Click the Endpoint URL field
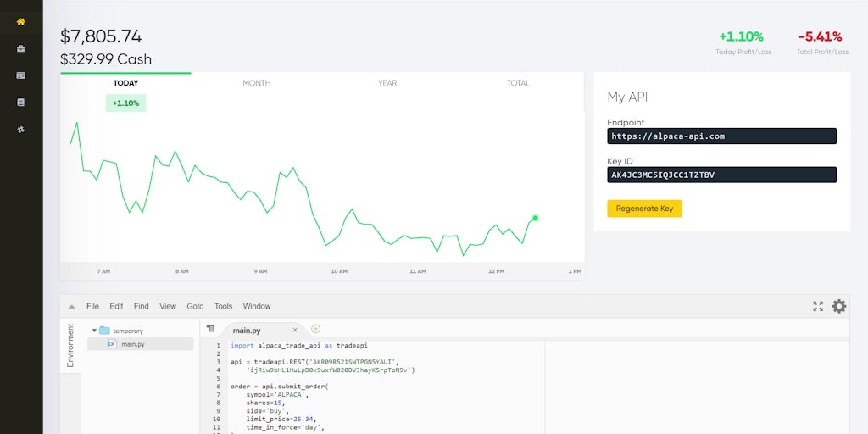This screenshot has width=868, height=434. 722,136
